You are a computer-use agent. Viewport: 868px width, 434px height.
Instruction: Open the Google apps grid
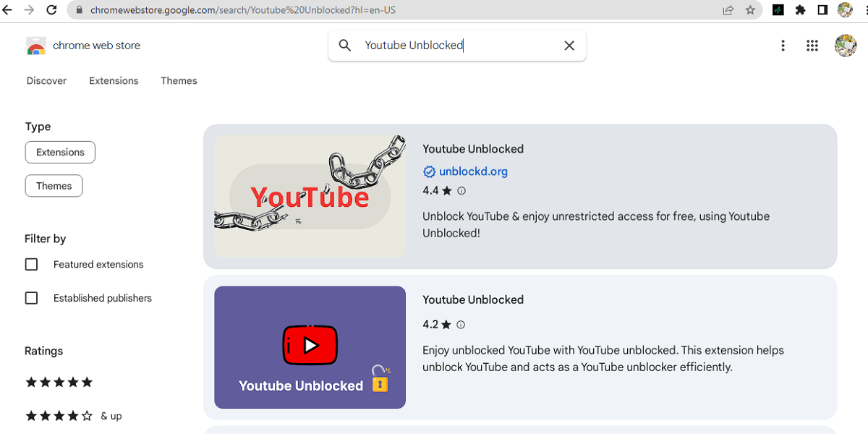click(812, 46)
